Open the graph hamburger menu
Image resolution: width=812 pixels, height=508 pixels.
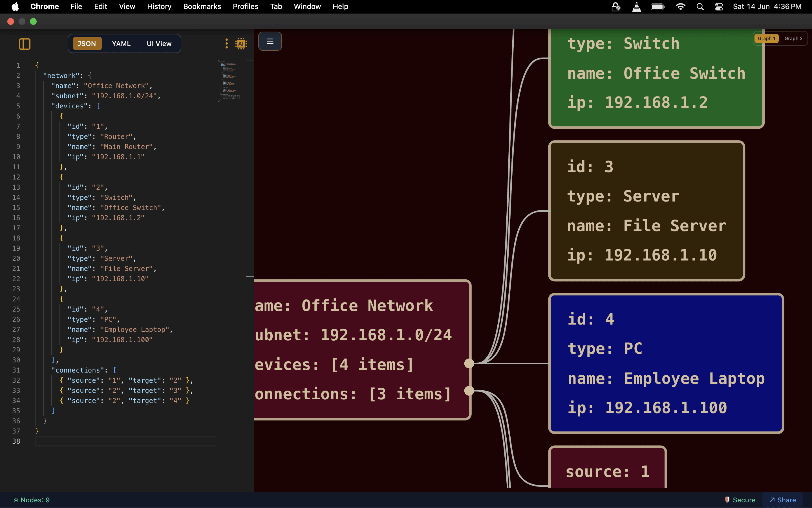[270, 41]
